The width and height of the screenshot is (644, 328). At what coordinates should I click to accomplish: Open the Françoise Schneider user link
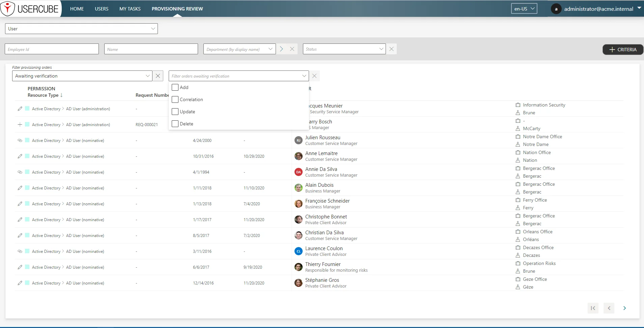(x=327, y=201)
